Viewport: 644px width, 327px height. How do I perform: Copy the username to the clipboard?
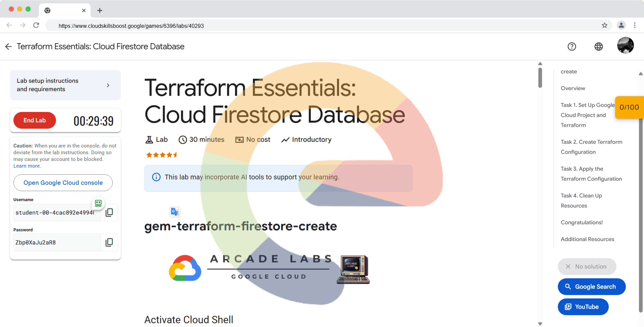tap(109, 212)
